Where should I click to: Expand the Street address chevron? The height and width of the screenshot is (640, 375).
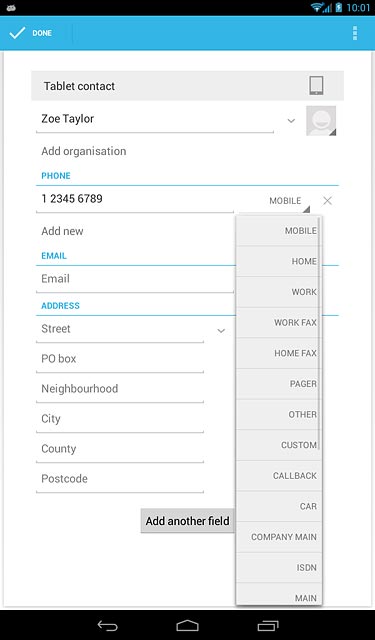click(x=221, y=331)
